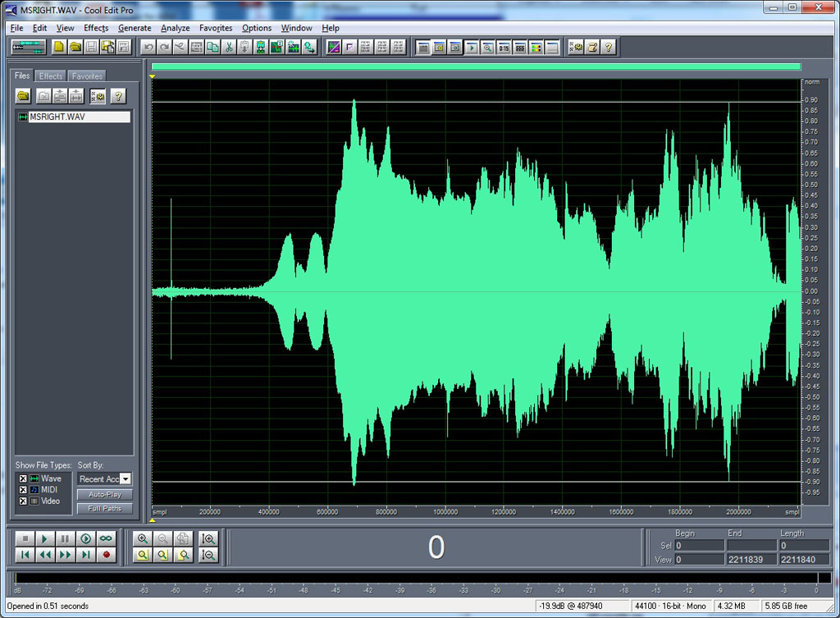Open the Analyze menu

coord(175,28)
